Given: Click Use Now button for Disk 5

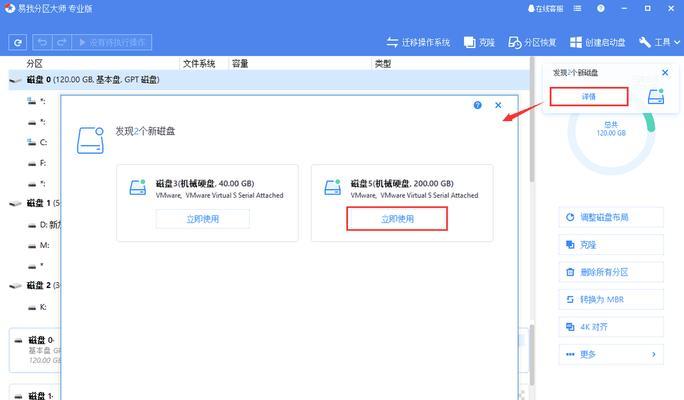Looking at the screenshot, I should pos(397,219).
